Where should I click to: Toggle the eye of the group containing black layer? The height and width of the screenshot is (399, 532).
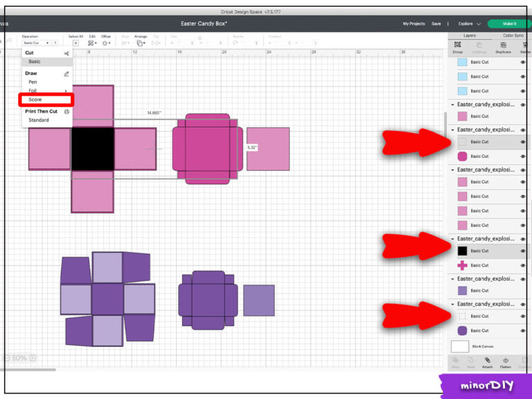click(523, 239)
